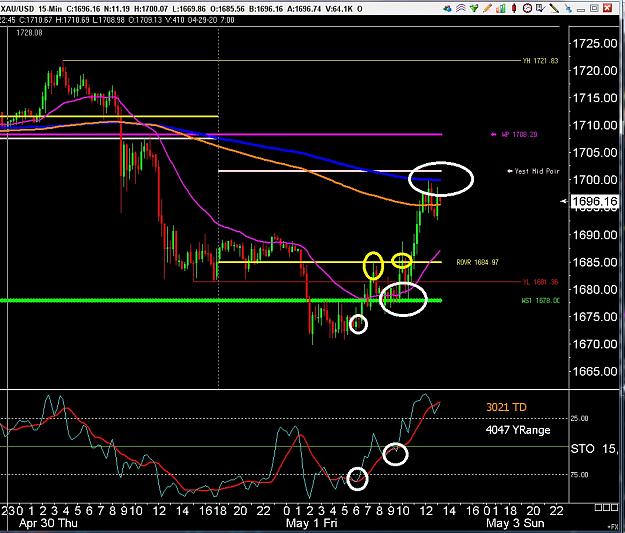Click the RDVR 1684.97 level label

pos(478,262)
